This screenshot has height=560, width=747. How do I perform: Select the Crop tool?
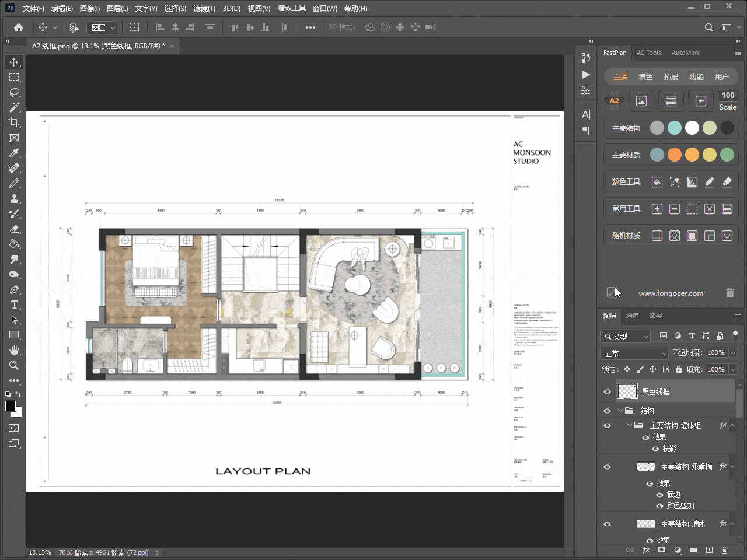coord(14,123)
